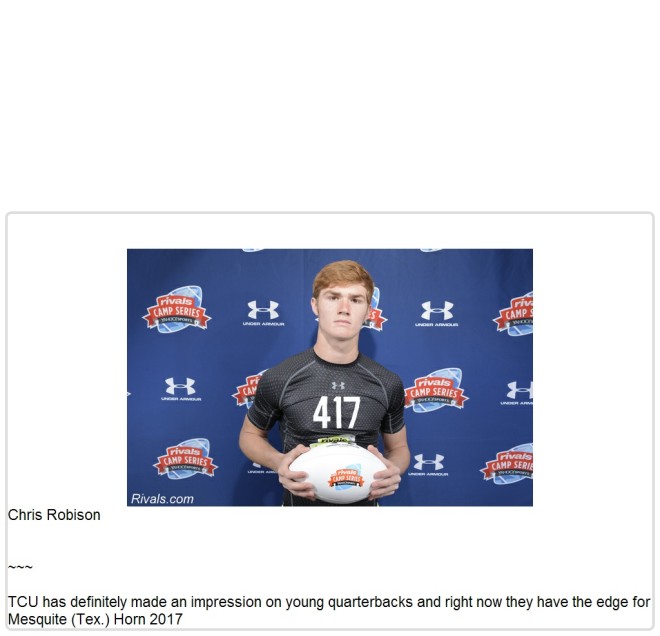Click the Rivals Camp Series logo beside player's left sleeve
Image resolution: width=660 pixels, height=636 pixels.
coord(436,390)
